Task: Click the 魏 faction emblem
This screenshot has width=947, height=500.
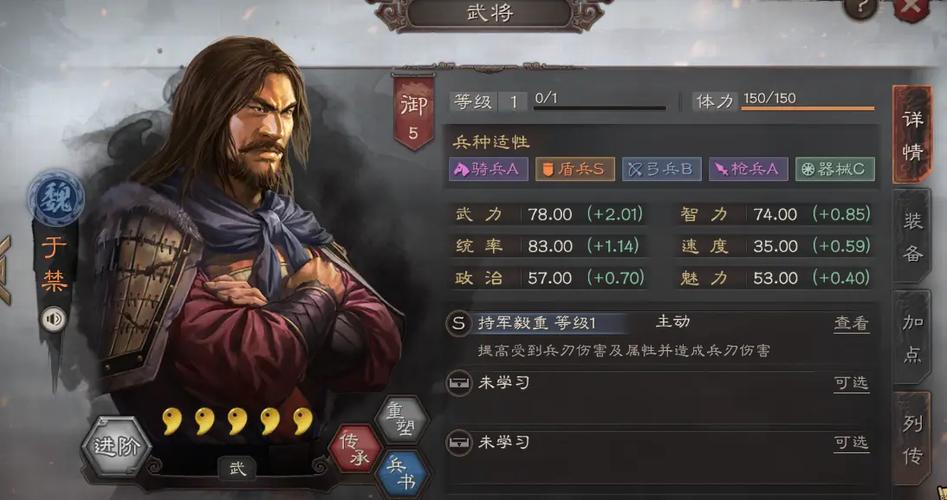Action: tap(55, 199)
